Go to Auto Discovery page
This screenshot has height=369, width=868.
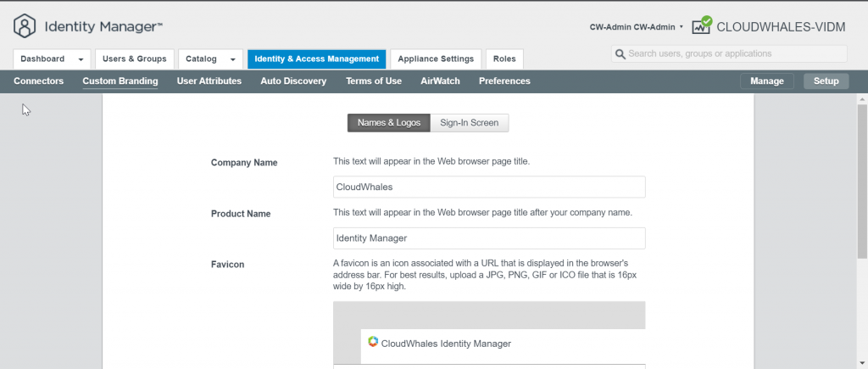coord(293,81)
